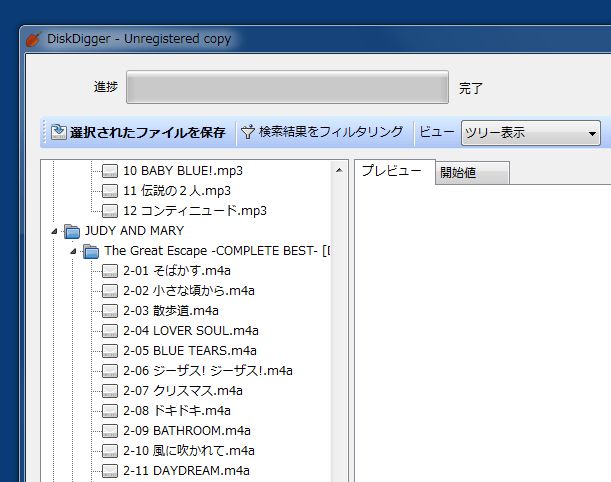Select 2-09 BATHROOM.m4a file name

[x=187, y=431]
